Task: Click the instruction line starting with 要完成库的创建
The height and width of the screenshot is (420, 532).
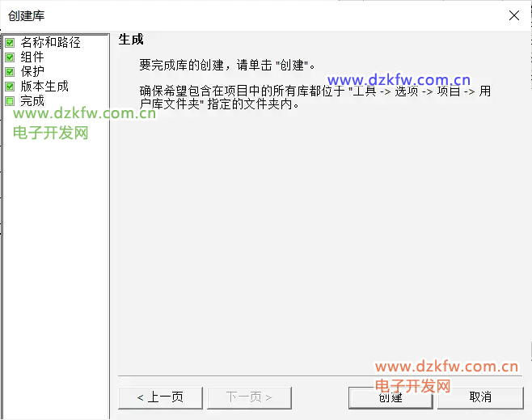Action: point(228,65)
